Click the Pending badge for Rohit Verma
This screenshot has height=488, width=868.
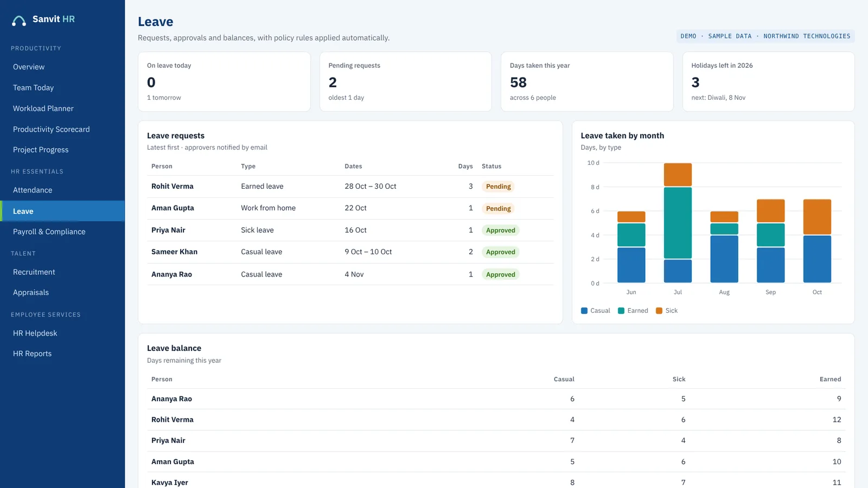(498, 187)
